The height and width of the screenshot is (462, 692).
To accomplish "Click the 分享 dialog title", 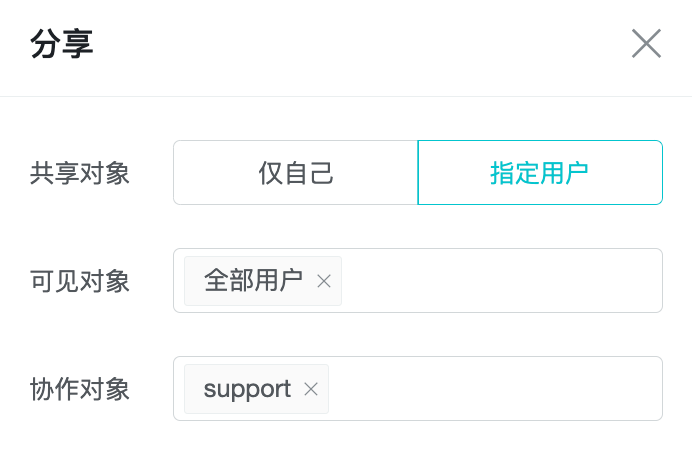I will [x=62, y=44].
